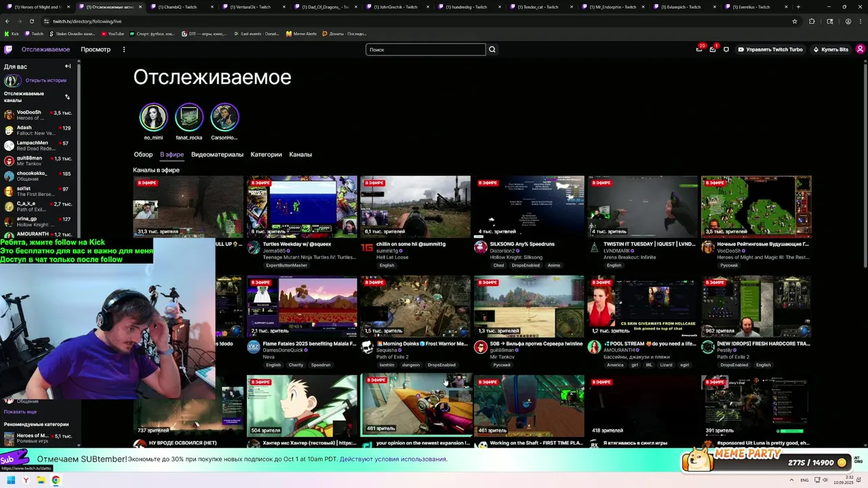Open Kick bookmark in bookmarks bar
Screen dimensions: 868x488
point(12,33)
